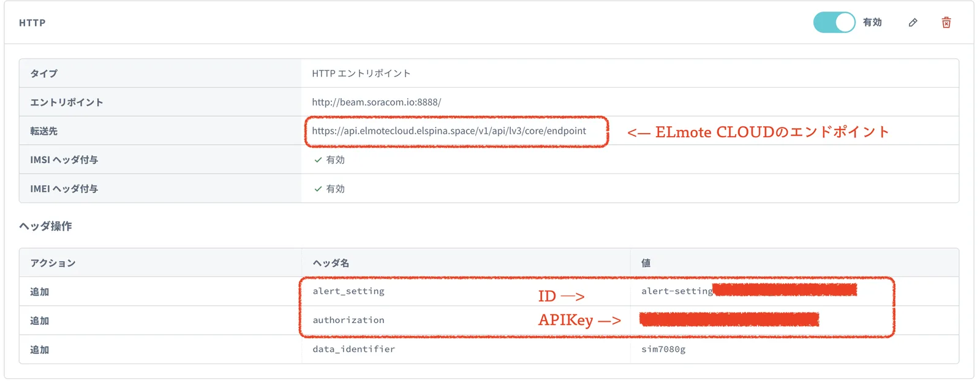The height and width of the screenshot is (385, 980).
Task: Select the HTTP section title
Action: pos(32,23)
